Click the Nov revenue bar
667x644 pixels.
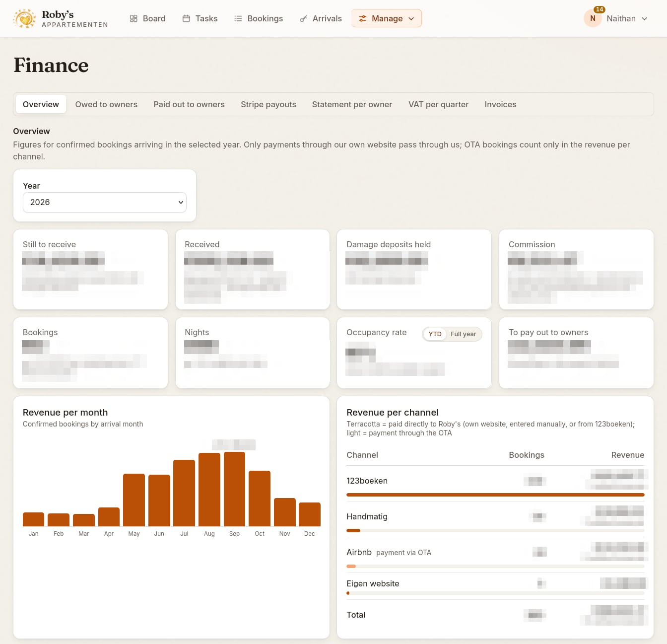[x=285, y=512]
